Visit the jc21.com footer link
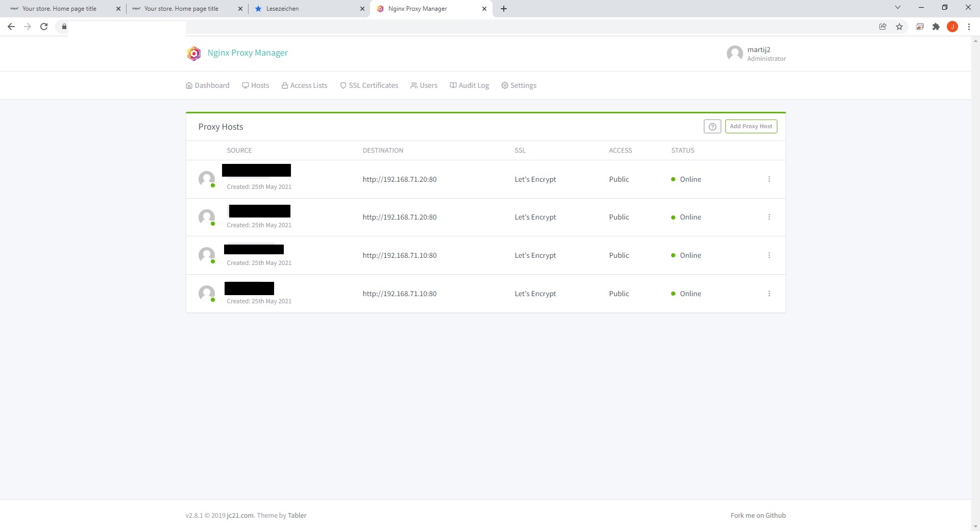This screenshot has height=531, width=980. (x=239, y=515)
